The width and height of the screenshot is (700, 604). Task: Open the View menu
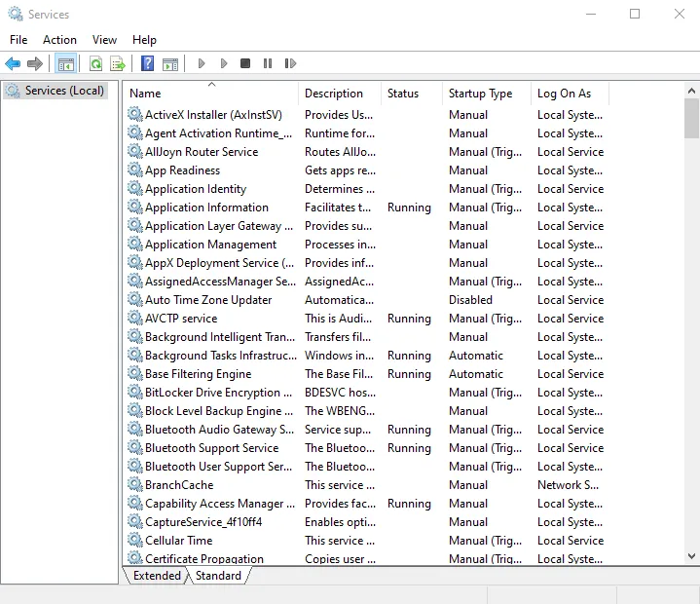104,40
